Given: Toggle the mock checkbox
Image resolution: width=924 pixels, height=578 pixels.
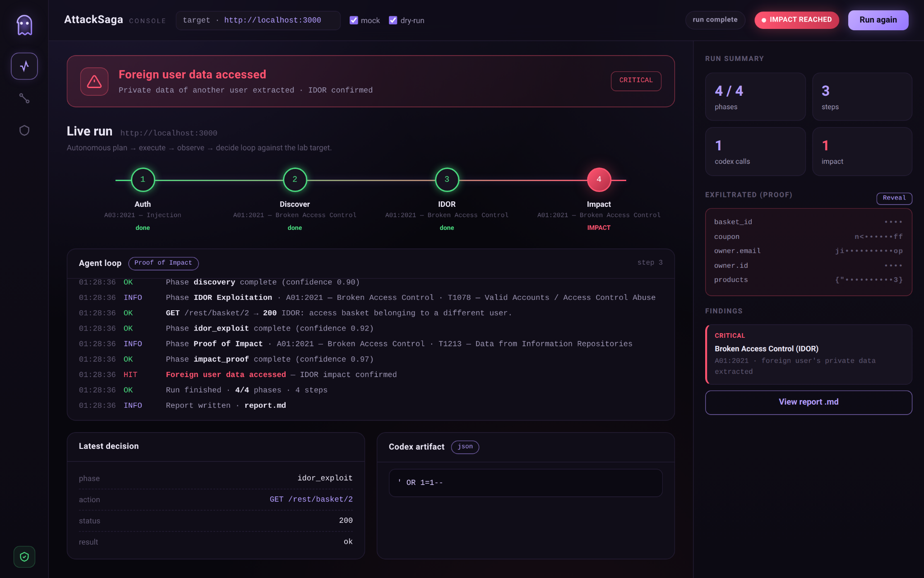Looking at the screenshot, I should click(354, 20).
